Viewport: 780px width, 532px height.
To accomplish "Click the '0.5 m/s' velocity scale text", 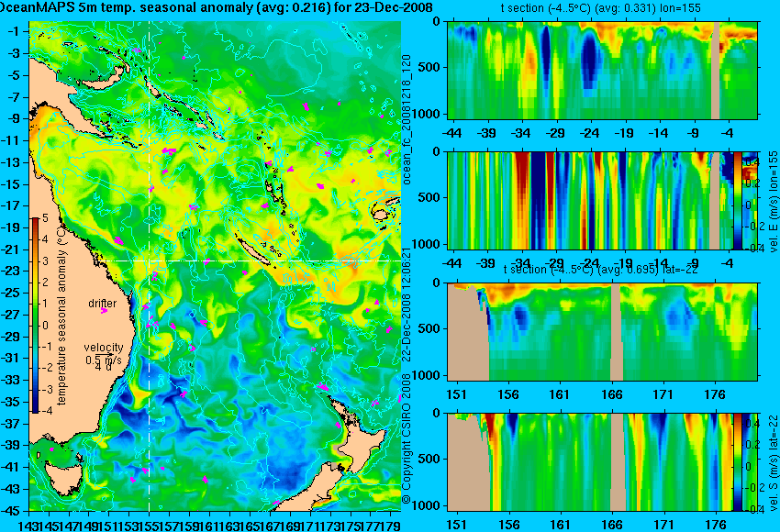I will [104, 359].
